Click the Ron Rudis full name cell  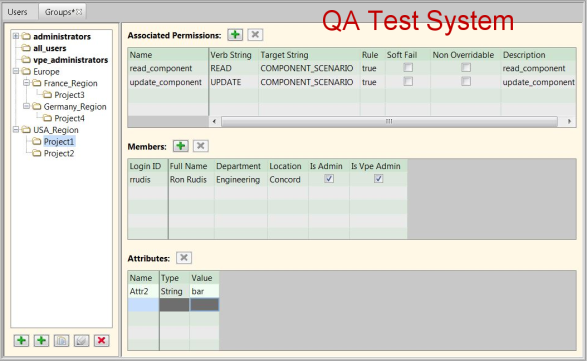tap(191, 179)
